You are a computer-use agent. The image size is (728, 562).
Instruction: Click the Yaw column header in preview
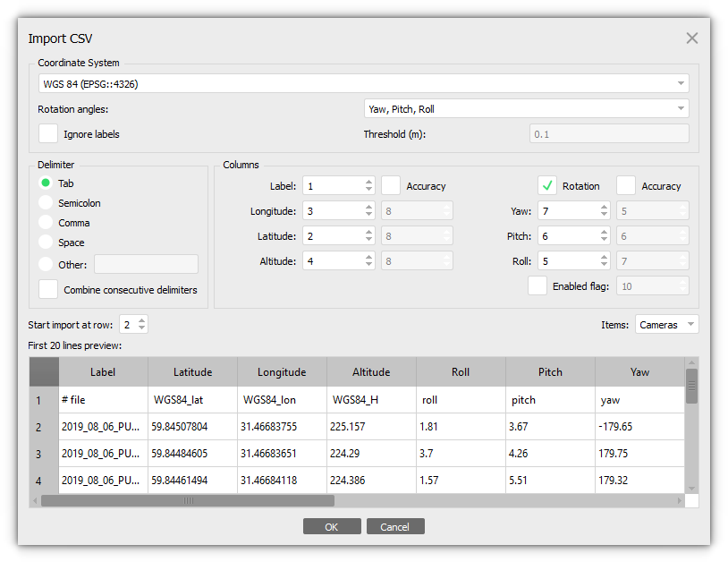(639, 371)
